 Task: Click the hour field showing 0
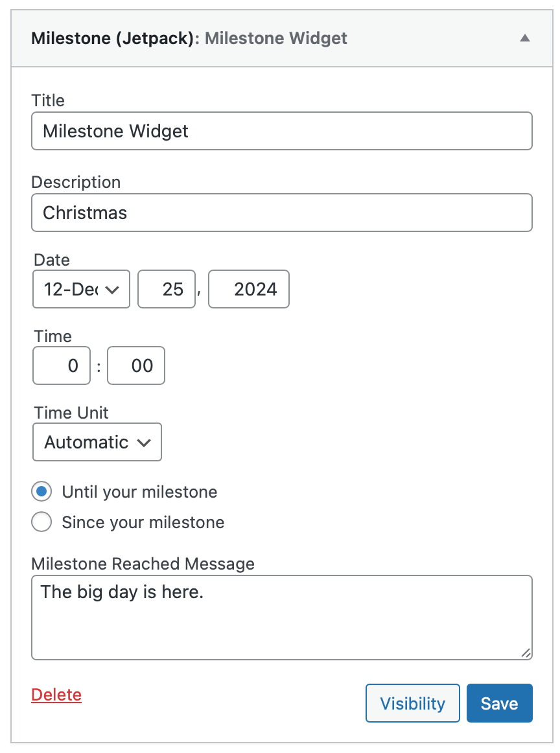[61, 365]
